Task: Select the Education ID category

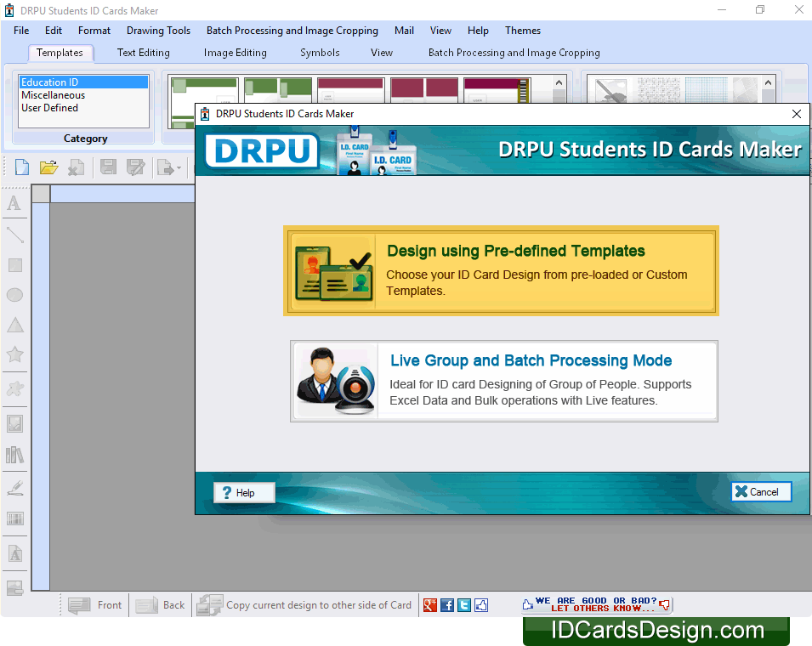Action: (83, 82)
